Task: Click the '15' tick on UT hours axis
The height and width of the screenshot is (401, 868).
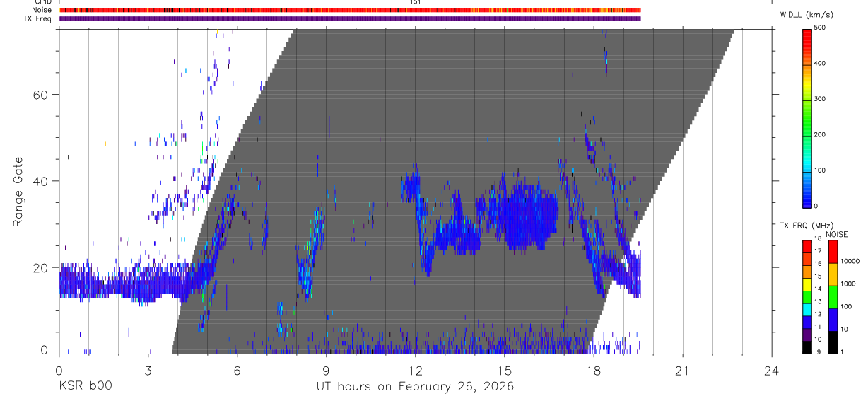Action: [504, 369]
